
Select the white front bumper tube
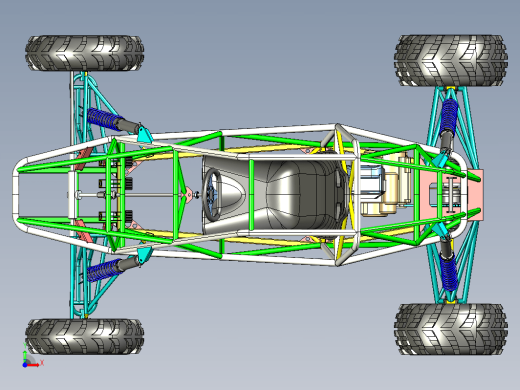tap(15, 195)
